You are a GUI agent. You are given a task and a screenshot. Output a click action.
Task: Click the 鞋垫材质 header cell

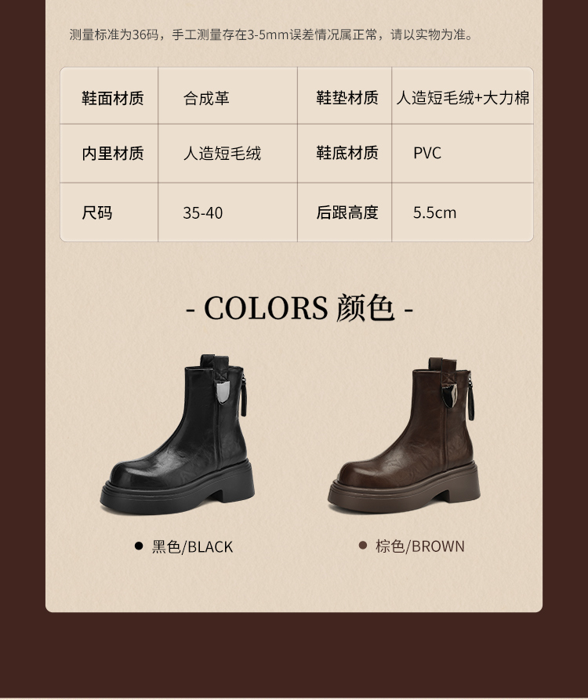pos(345,96)
